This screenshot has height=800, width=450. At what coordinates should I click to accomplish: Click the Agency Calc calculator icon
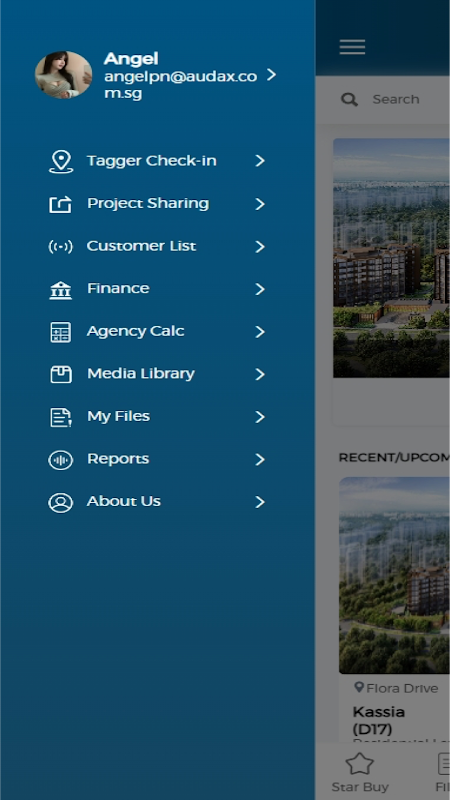pyautogui.click(x=61, y=332)
